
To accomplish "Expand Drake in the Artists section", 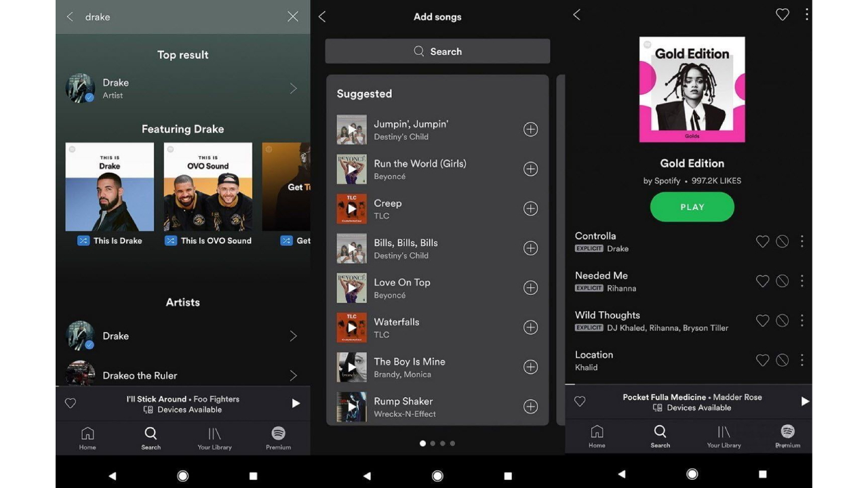I will click(293, 335).
